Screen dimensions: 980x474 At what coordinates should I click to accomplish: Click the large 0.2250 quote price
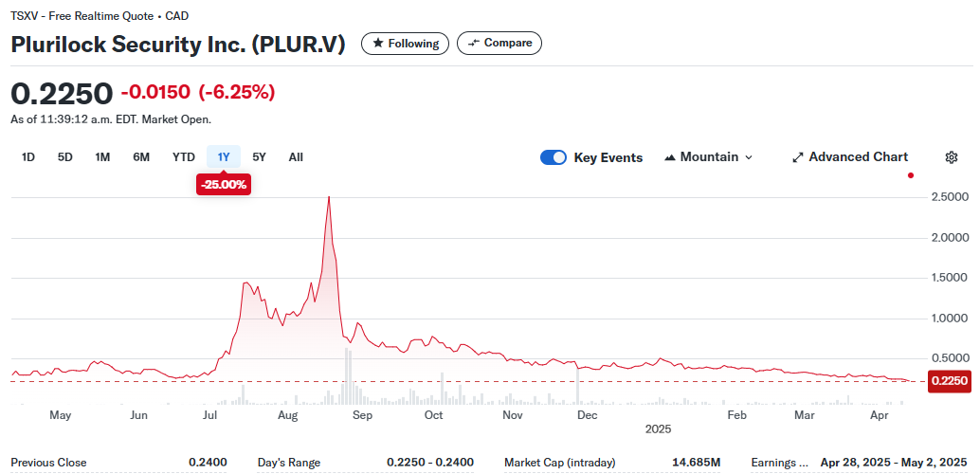62,93
